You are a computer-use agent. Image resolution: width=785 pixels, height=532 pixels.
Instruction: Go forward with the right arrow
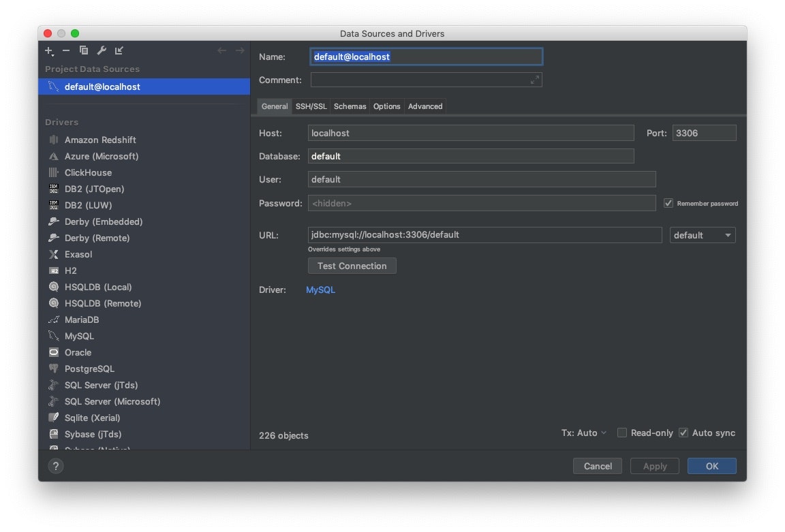click(x=240, y=50)
